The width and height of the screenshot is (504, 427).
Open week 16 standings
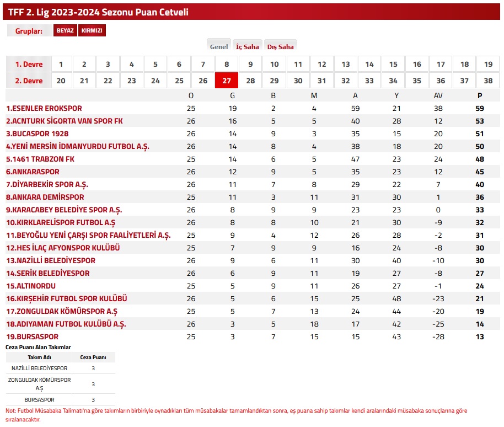(417, 64)
